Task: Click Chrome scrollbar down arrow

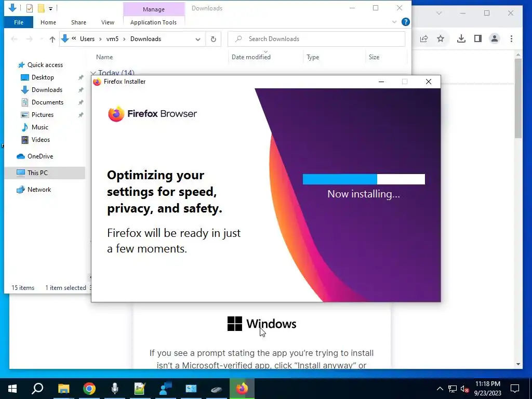Action: pos(518,364)
